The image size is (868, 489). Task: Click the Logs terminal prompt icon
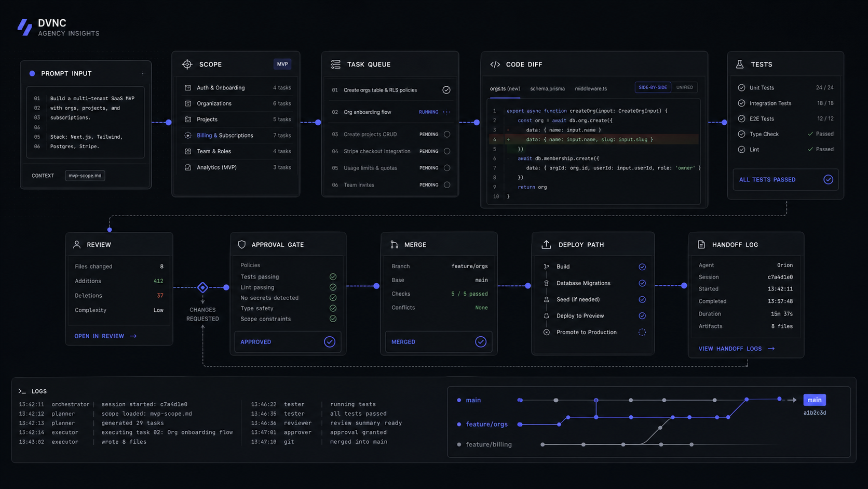22,391
